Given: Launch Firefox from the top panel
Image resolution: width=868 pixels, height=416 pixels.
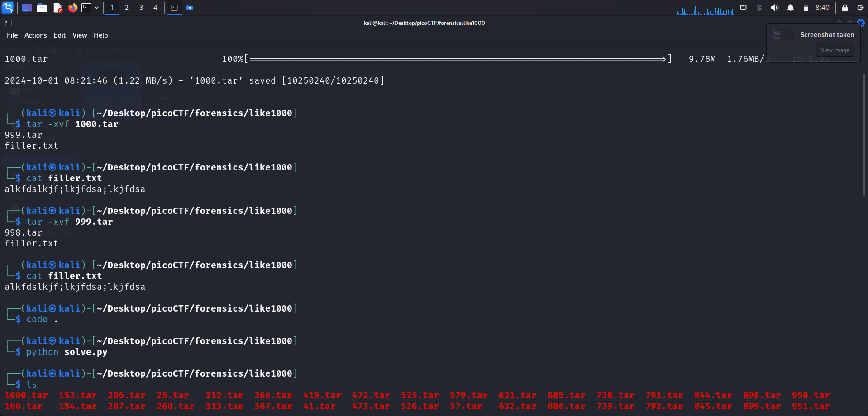Looking at the screenshot, I should click(72, 8).
